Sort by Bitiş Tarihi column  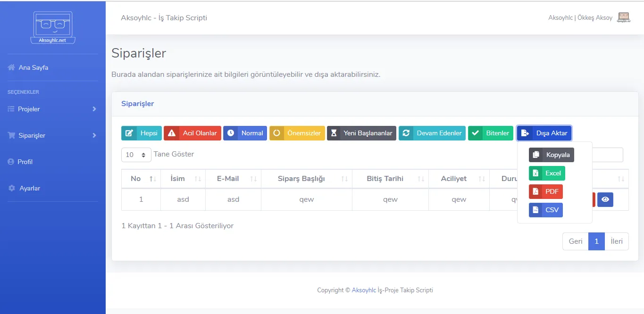(390, 179)
